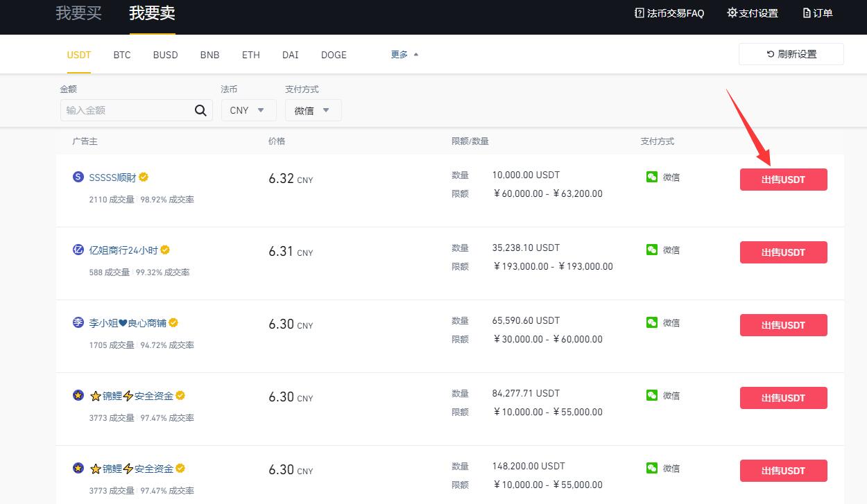
Task: Click the search magnifier icon in amount field
Action: click(x=200, y=110)
